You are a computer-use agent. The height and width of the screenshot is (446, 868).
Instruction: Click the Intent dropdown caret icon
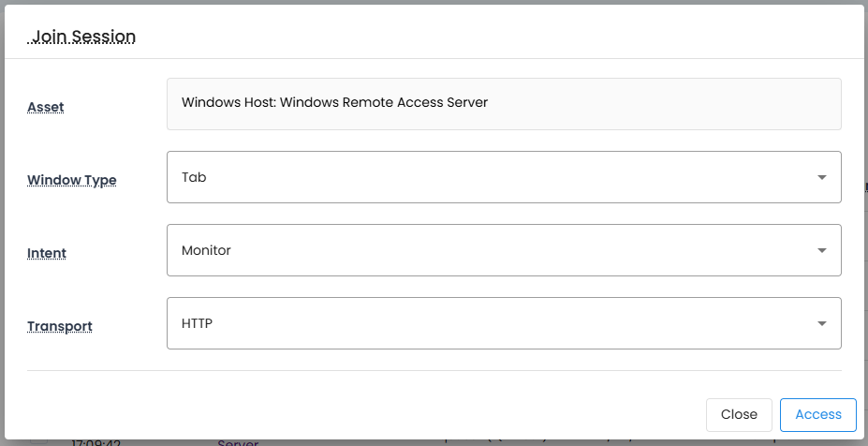coord(821,250)
